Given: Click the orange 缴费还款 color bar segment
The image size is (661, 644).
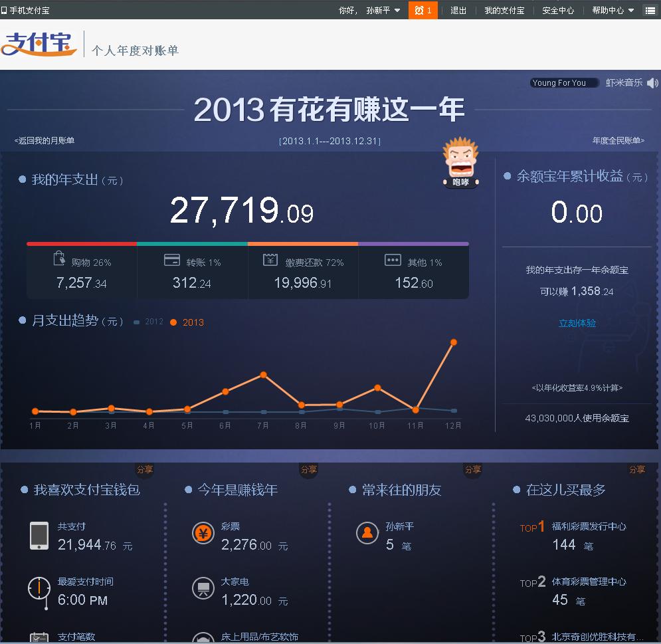Looking at the screenshot, I should coord(303,244).
